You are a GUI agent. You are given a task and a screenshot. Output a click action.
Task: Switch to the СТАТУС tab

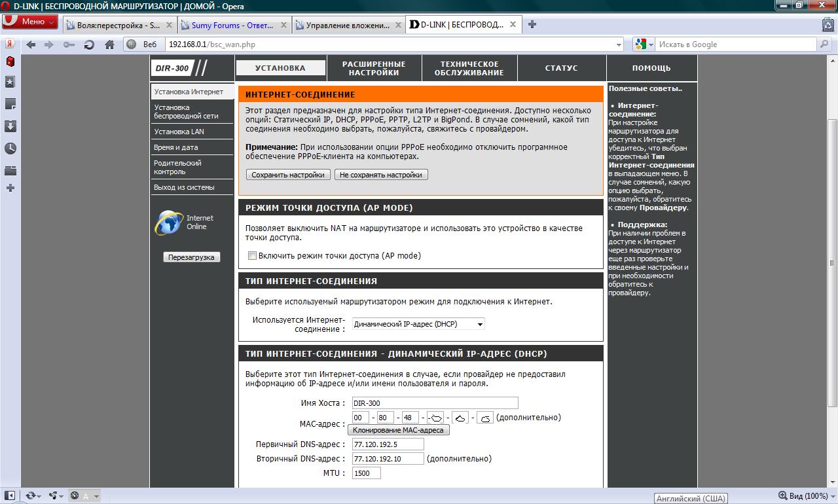click(x=561, y=68)
